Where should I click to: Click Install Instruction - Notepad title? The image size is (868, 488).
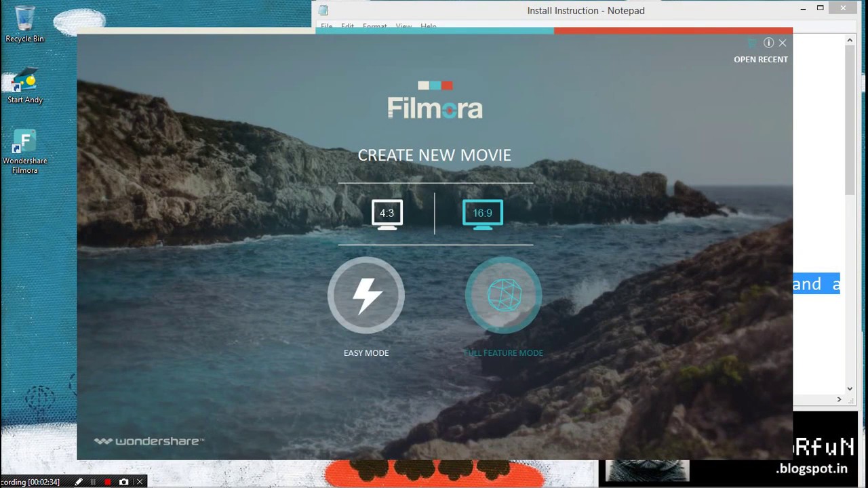(586, 11)
